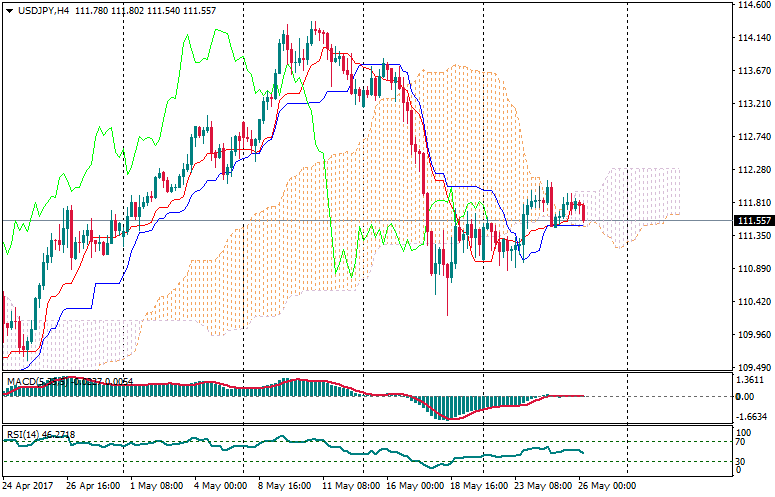Click the 1 May 08:00 time label

click(x=154, y=487)
